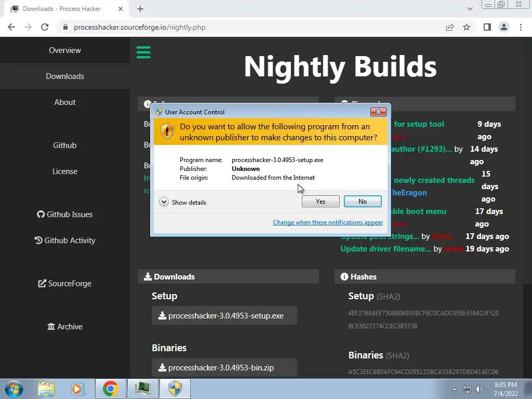
Task: Open the Windows Start menu
Action: click(14, 389)
